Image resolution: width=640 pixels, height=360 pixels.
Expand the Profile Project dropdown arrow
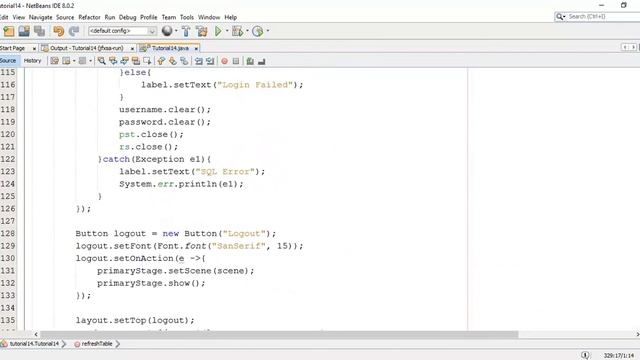tap(268, 31)
